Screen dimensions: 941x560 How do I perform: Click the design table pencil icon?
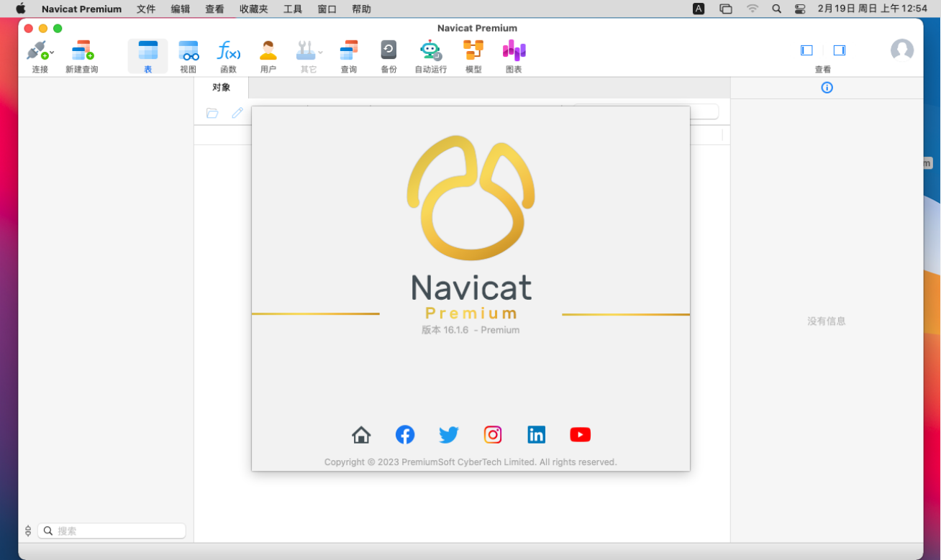[237, 113]
